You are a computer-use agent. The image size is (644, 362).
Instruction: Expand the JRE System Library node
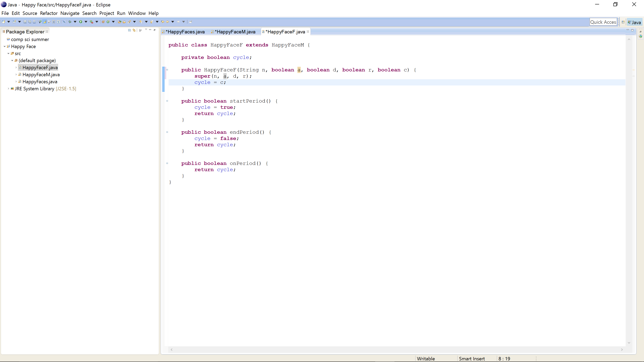[8, 89]
